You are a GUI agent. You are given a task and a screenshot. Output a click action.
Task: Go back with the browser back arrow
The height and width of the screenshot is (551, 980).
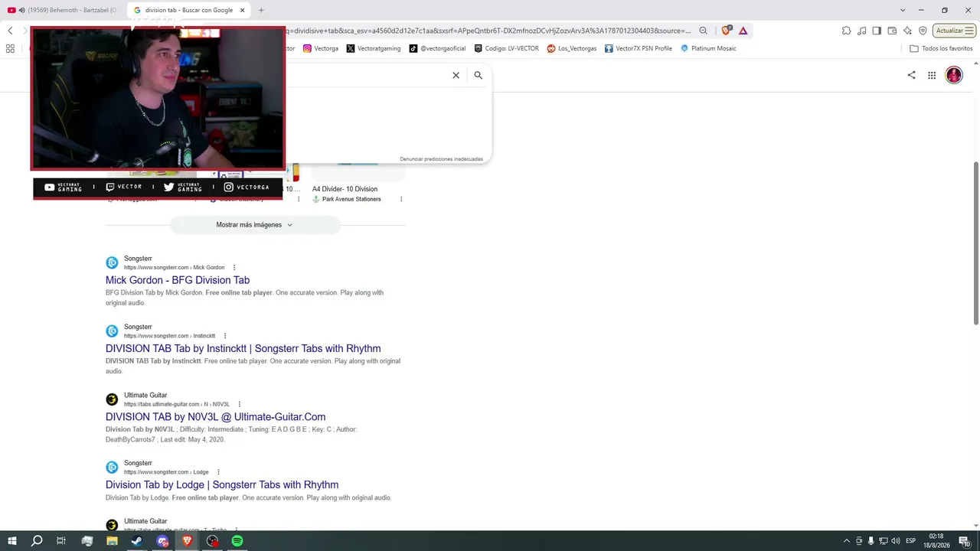tap(10, 31)
